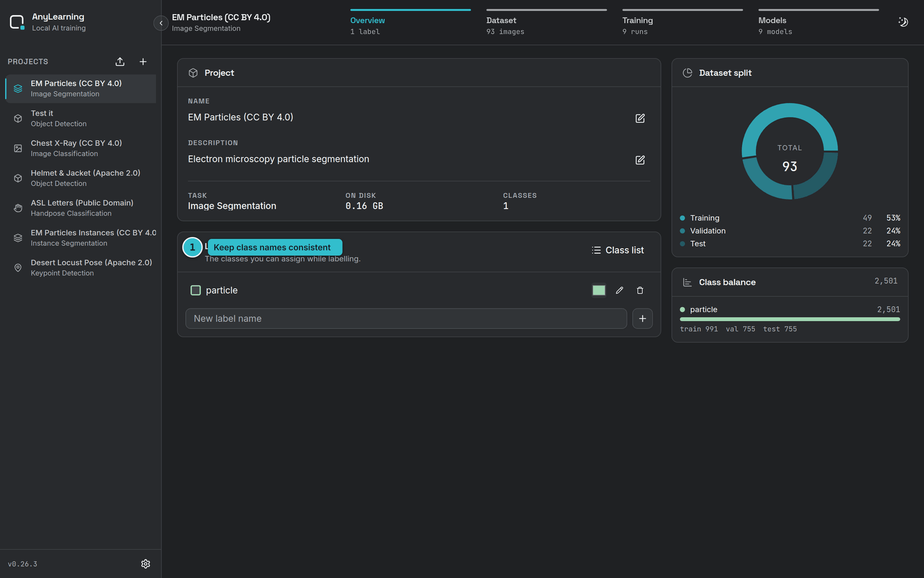
Task: Focus the New label name field
Action: pyautogui.click(x=406, y=318)
